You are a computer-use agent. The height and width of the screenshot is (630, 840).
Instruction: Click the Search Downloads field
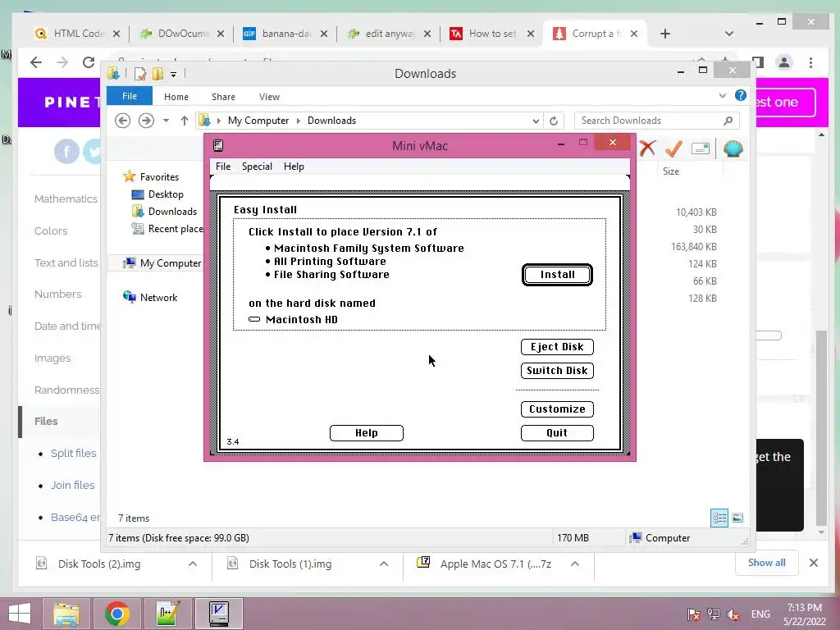tap(657, 121)
